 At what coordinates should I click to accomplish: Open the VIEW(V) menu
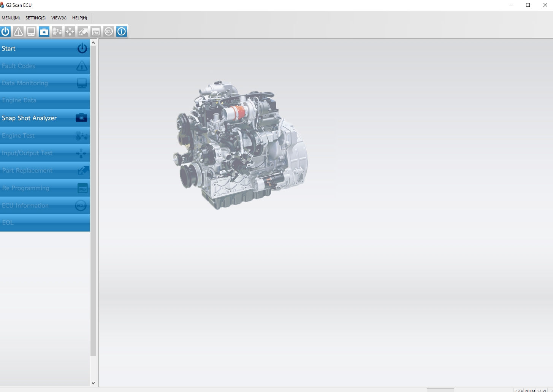[58, 18]
